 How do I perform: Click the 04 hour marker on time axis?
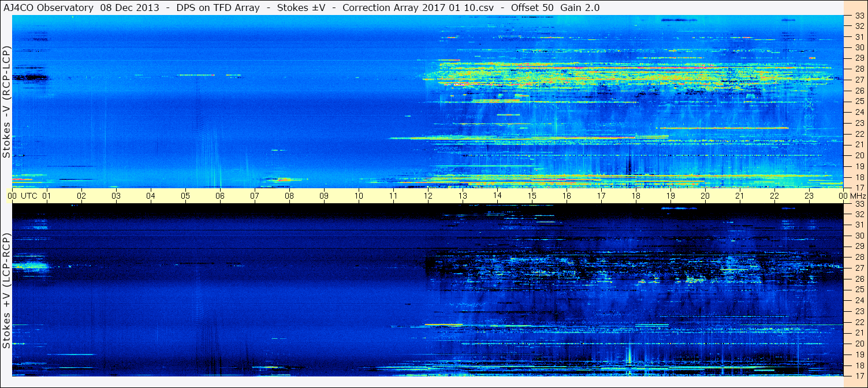tap(151, 196)
